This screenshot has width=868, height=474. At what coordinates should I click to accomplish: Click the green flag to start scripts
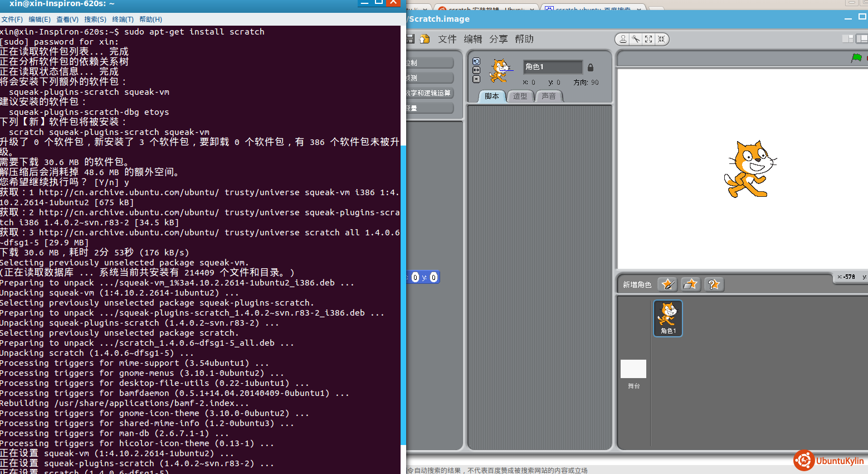pyautogui.click(x=856, y=58)
